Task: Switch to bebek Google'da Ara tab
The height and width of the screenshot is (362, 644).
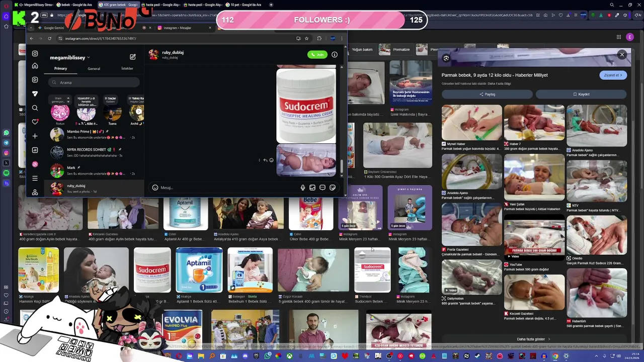Action: 75,5
